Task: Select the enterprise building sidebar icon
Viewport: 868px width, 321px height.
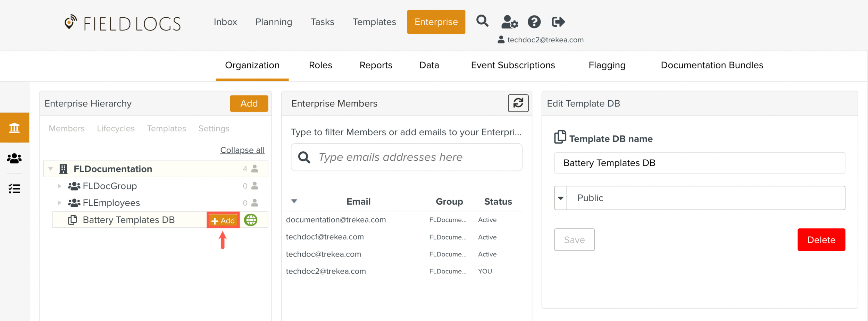Action: point(14,128)
